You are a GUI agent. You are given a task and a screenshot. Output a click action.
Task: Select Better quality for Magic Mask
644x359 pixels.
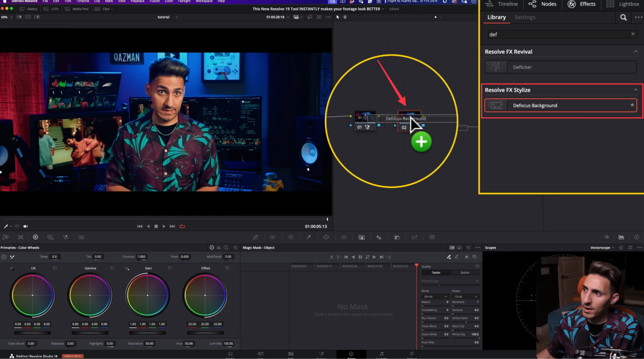[465, 273]
